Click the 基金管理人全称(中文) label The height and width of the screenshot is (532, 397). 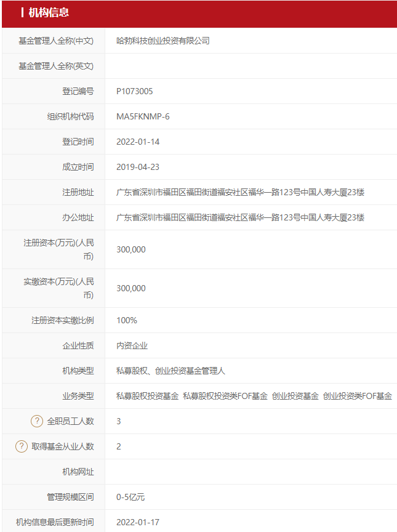point(56,41)
